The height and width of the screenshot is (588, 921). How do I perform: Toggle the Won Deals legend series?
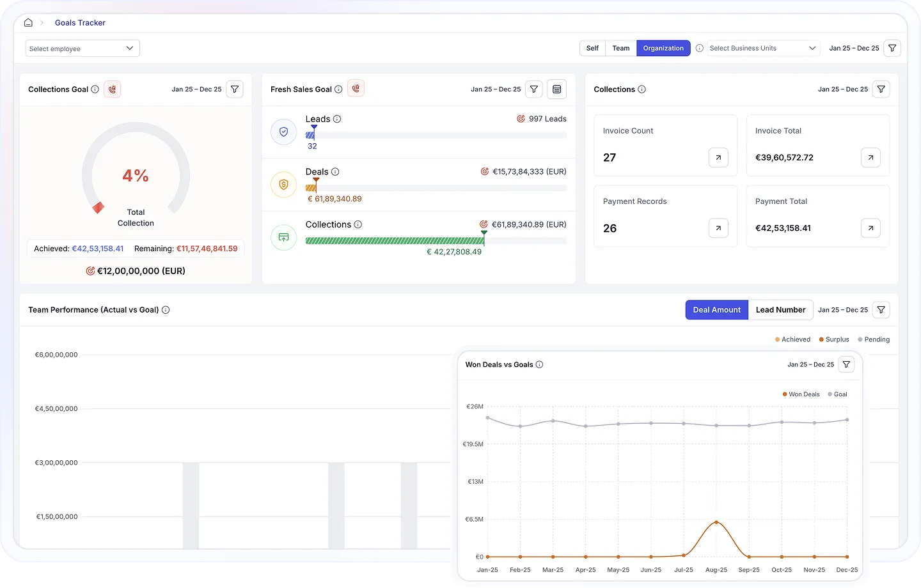coord(801,394)
